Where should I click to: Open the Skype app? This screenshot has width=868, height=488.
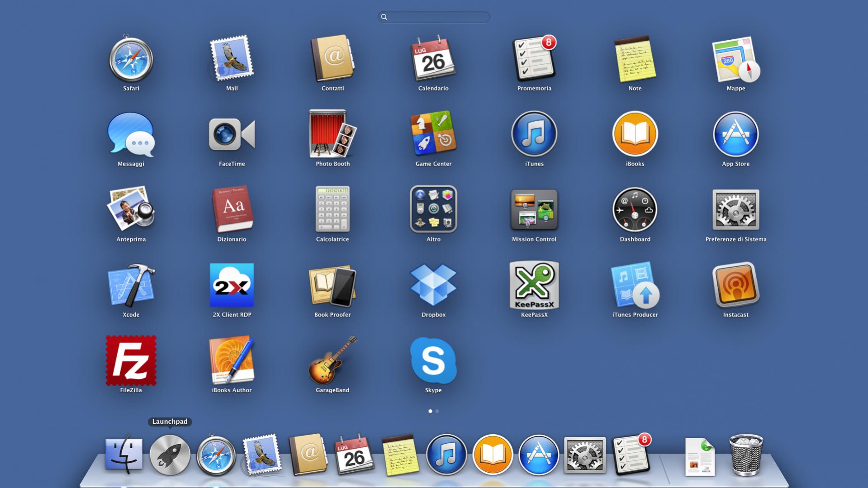click(433, 361)
